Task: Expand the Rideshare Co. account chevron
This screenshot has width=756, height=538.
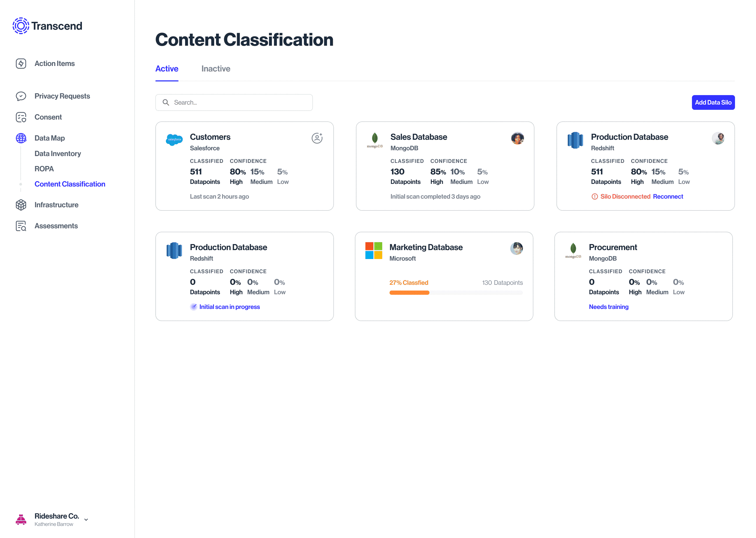Action: coord(86,519)
